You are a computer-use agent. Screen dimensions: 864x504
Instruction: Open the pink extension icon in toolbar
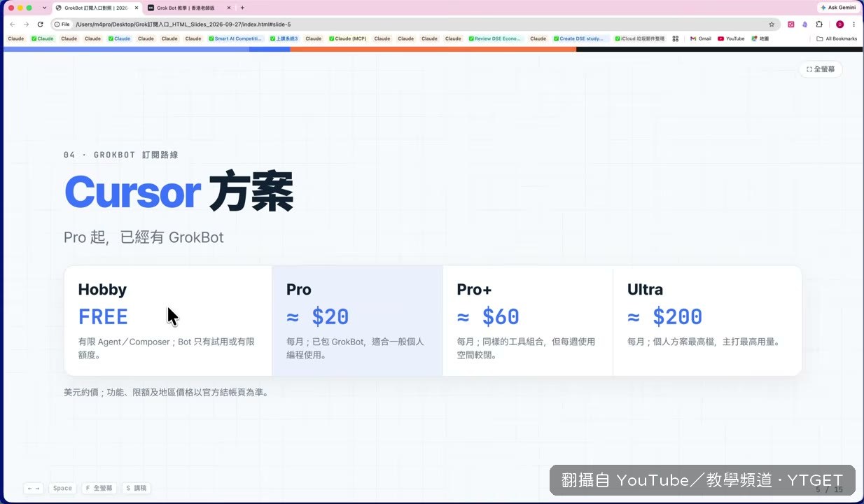point(791,24)
